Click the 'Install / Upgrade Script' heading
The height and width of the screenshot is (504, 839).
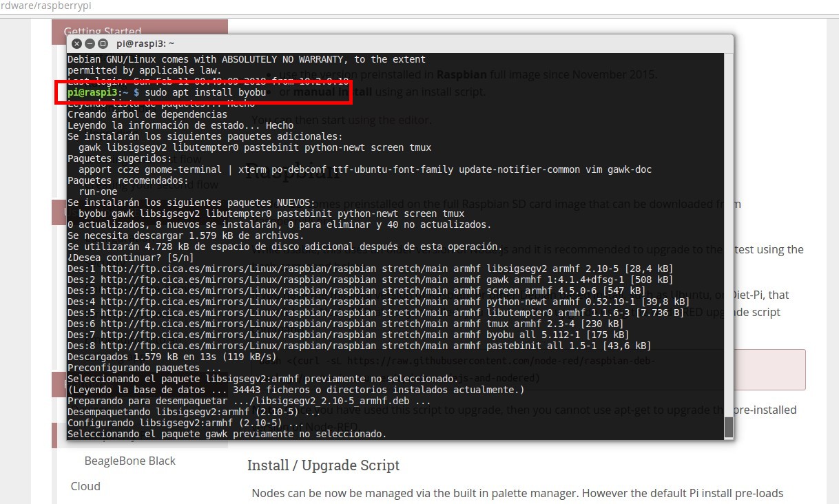coord(323,465)
